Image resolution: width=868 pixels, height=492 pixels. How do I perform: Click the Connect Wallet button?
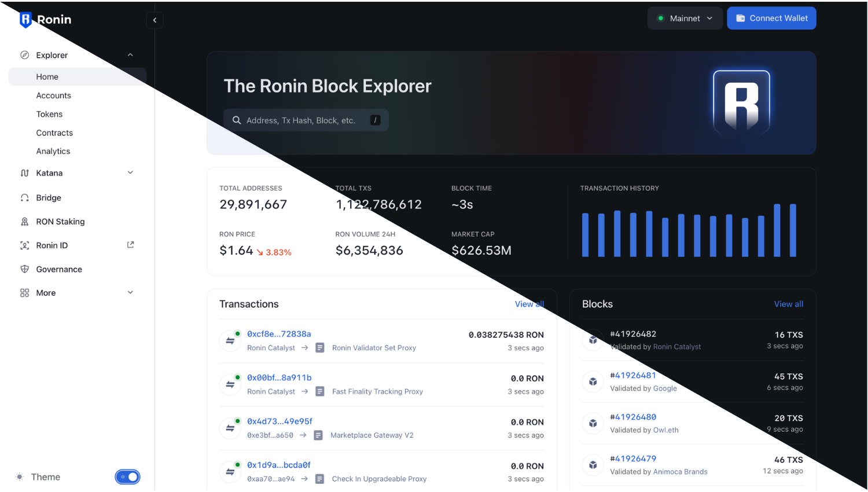[771, 19]
